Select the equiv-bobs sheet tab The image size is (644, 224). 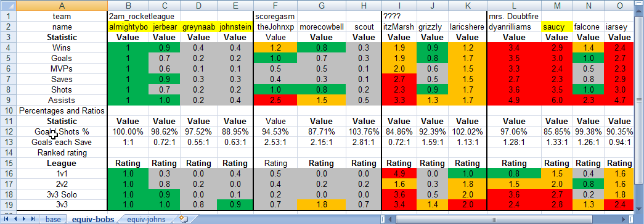(93, 219)
